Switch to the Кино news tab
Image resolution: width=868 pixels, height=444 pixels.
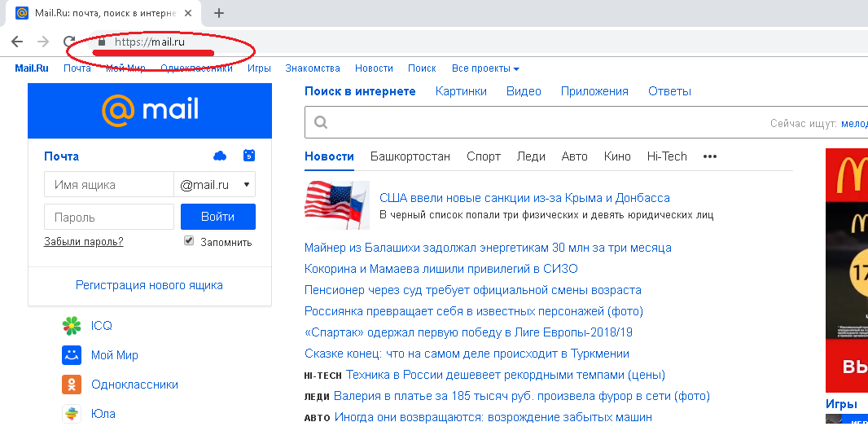pos(617,156)
